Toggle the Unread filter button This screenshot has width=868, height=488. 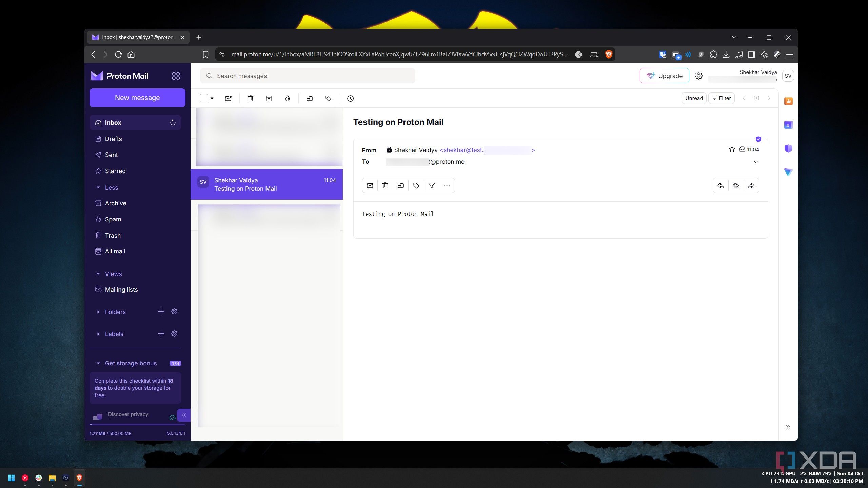[x=694, y=98]
